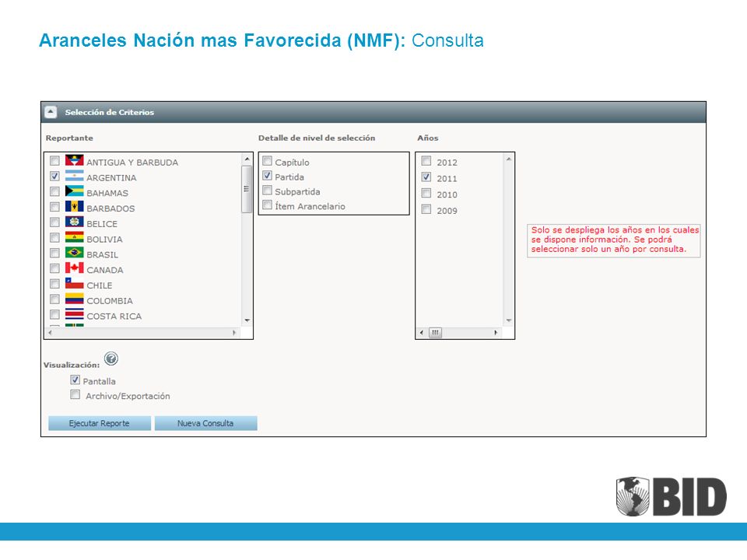Check the COLOMBIA checkbox
The width and height of the screenshot is (747, 560).
tap(54, 299)
